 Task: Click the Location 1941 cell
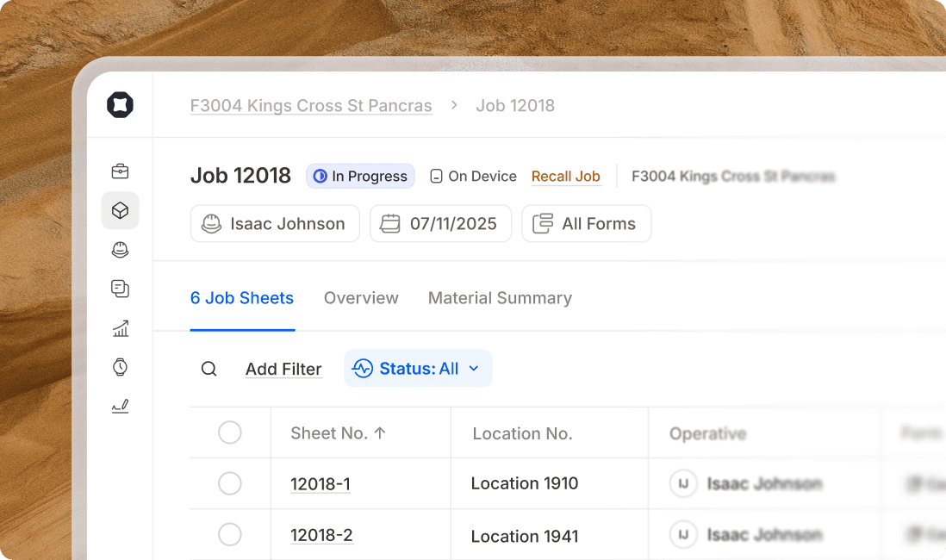point(525,536)
